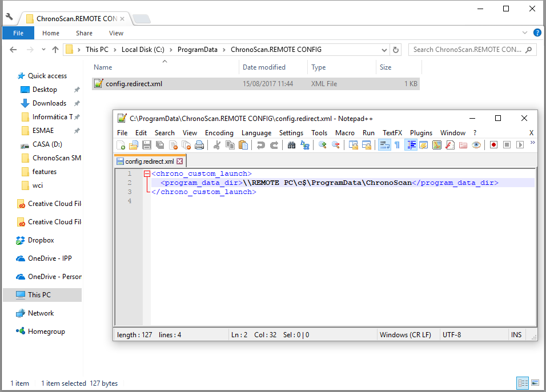Click Zoom In magnifier icon
The width and height of the screenshot is (546, 392).
point(323,145)
